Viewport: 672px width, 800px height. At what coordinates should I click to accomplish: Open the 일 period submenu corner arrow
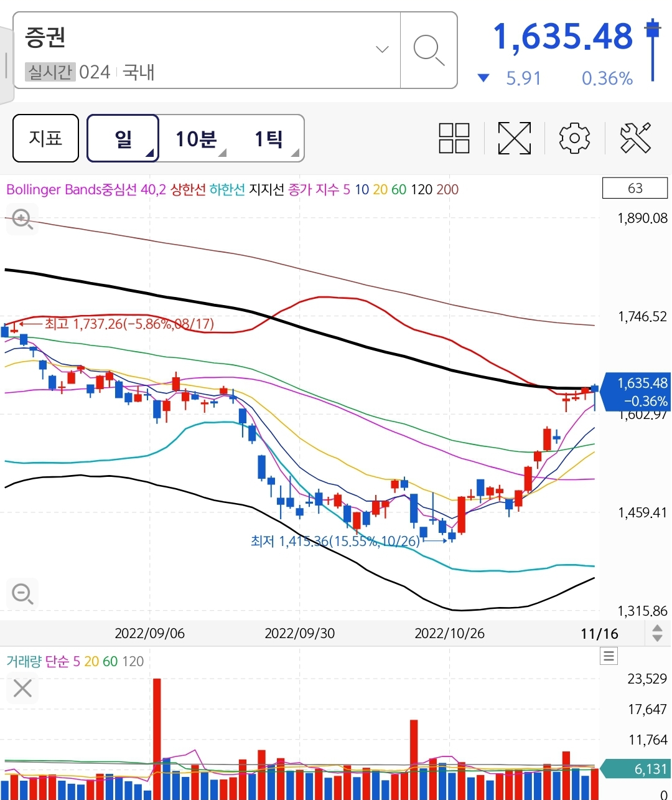coord(150,153)
